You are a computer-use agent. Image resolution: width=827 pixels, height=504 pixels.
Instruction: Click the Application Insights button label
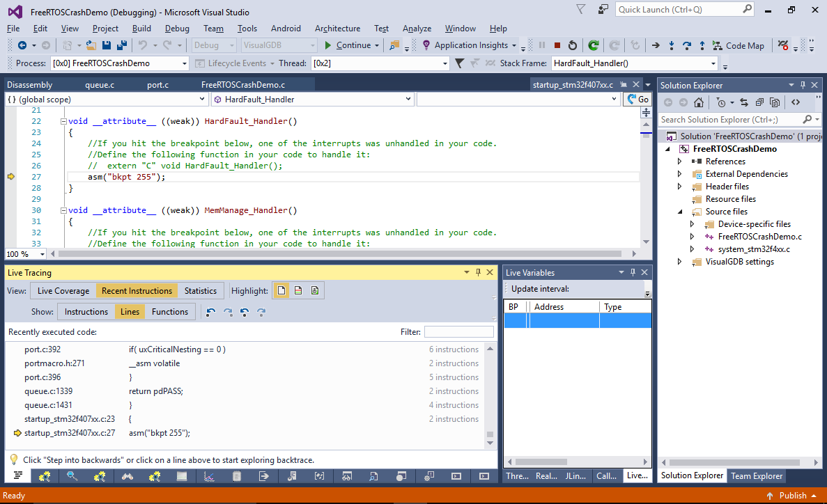pyautogui.click(x=471, y=45)
